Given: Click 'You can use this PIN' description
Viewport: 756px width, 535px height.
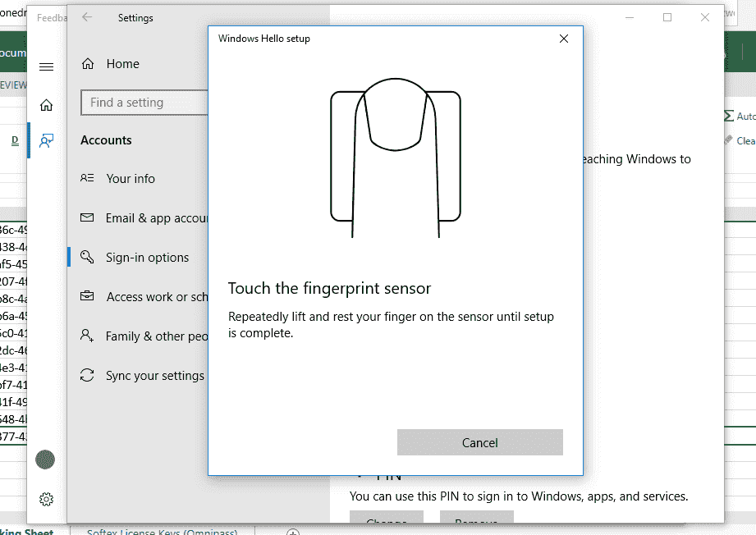Looking at the screenshot, I should (x=519, y=496).
